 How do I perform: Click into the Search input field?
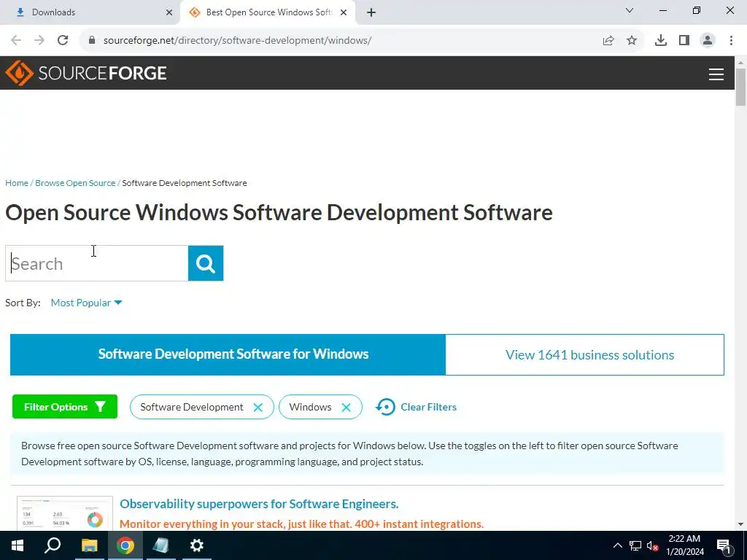[x=97, y=263]
